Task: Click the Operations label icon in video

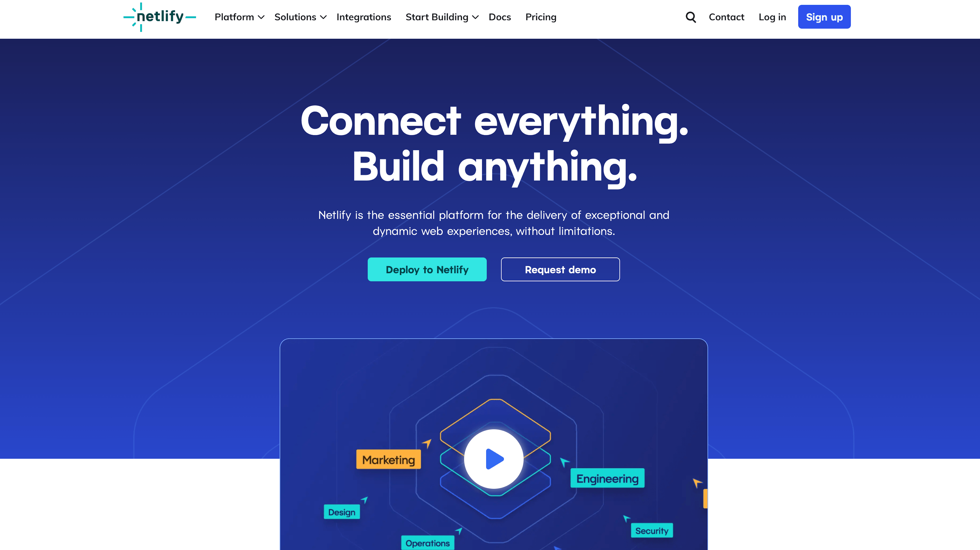Action: 428,543
